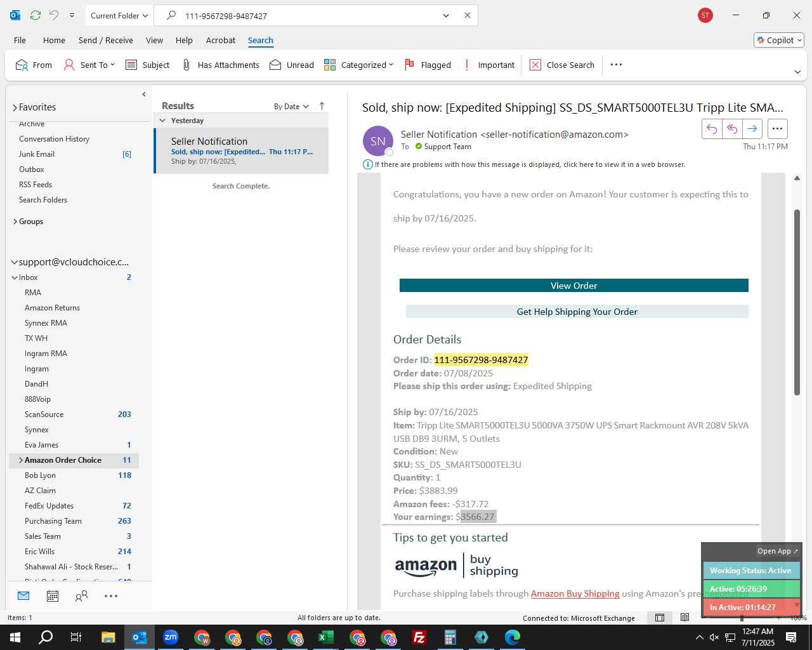Switch to the View tab
The image size is (812, 650).
coord(154,40)
